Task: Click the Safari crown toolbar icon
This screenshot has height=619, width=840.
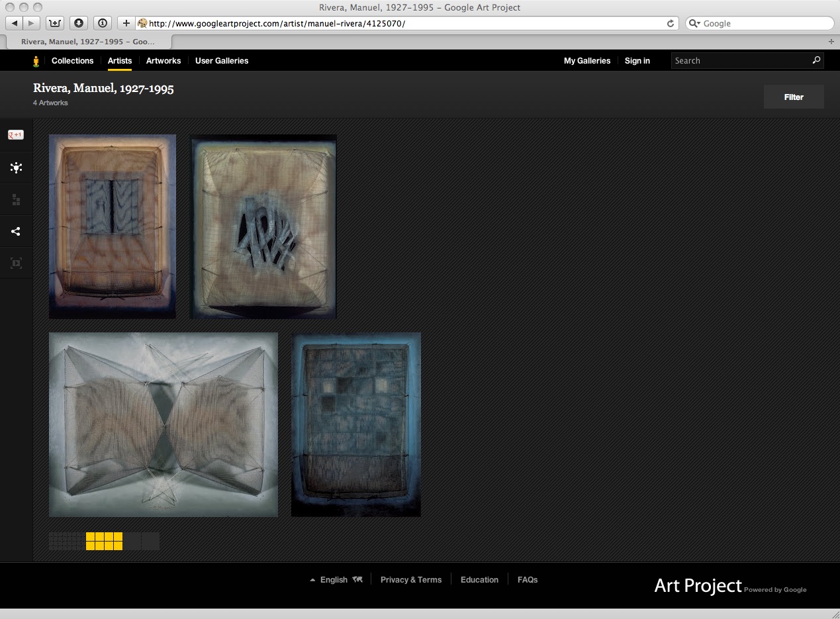Action: click(x=55, y=23)
